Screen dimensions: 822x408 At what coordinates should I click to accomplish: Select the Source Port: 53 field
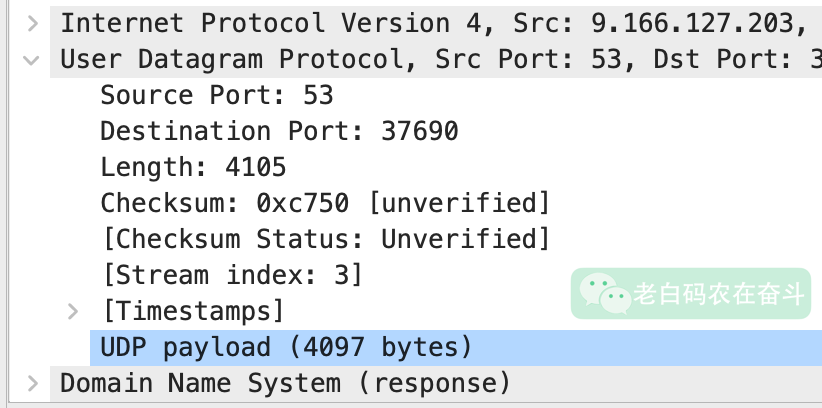216,96
